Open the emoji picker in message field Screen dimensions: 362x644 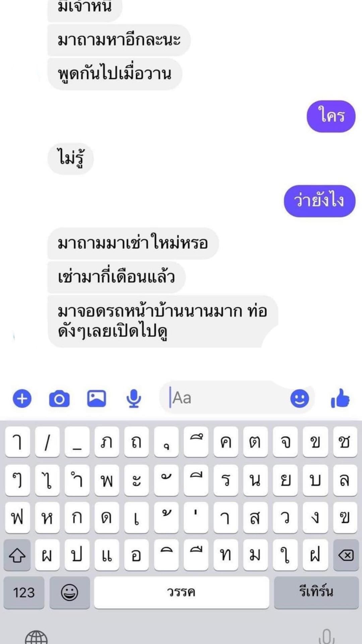299,398
